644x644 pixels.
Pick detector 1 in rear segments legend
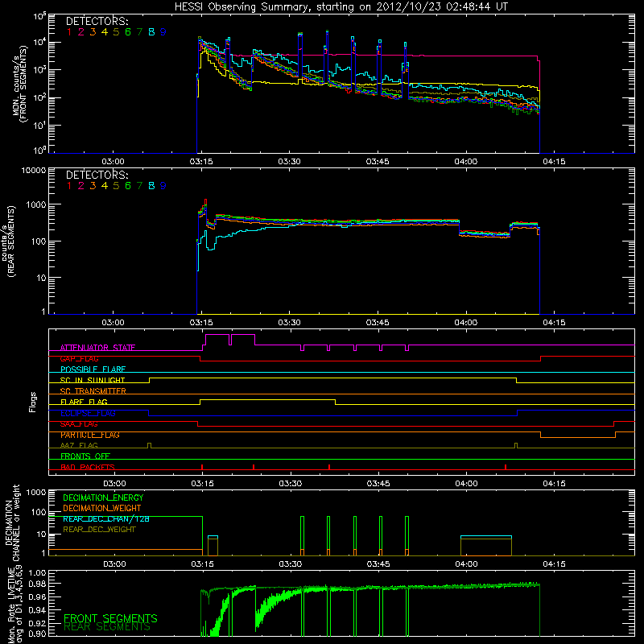tap(69, 186)
